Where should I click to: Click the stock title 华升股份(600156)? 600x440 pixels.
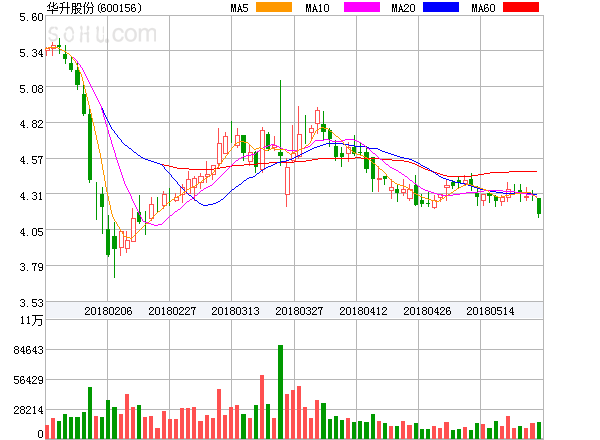click(x=94, y=8)
